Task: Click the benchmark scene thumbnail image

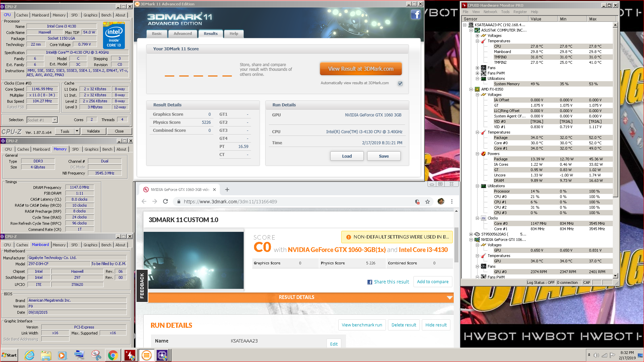Action: click(x=194, y=260)
